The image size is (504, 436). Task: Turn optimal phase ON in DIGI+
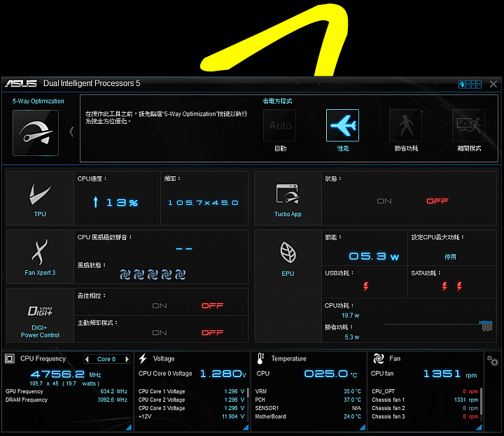160,306
